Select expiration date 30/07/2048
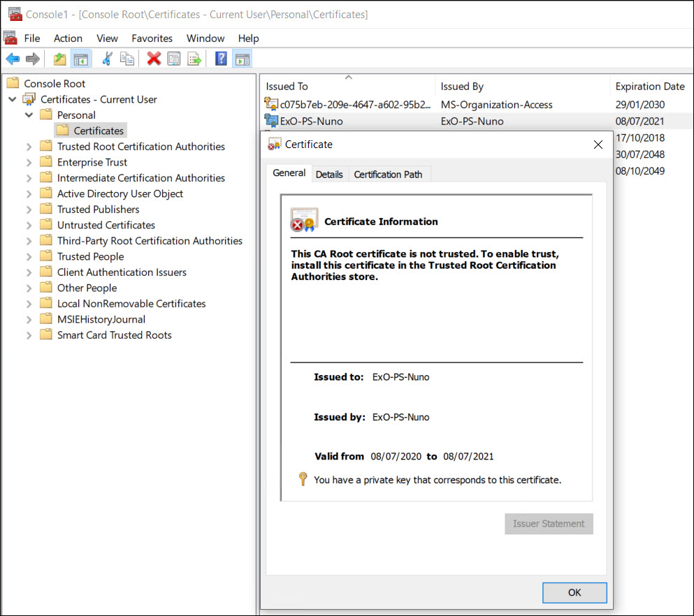This screenshot has height=616, width=694. (640, 154)
